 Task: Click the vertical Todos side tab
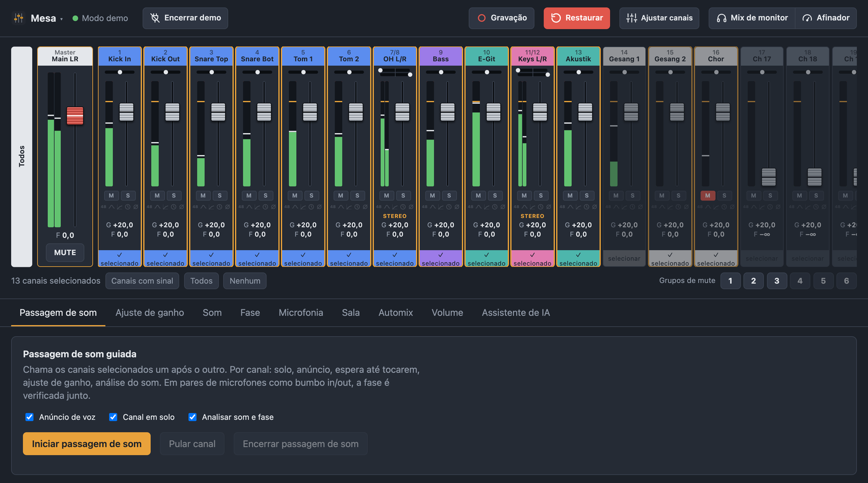[22, 157]
